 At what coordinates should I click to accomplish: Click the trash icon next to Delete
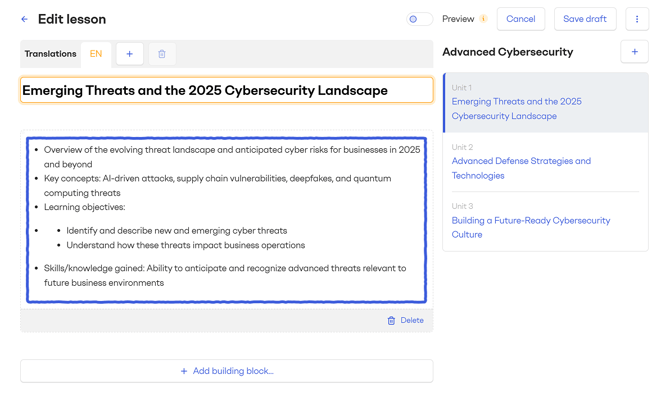[391, 321]
